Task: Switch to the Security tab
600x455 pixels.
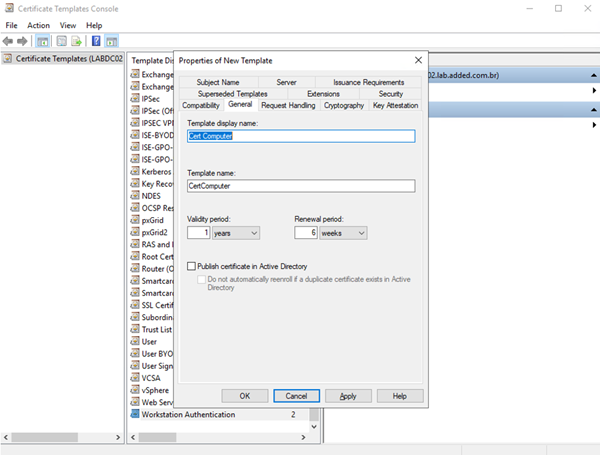Action: point(391,94)
